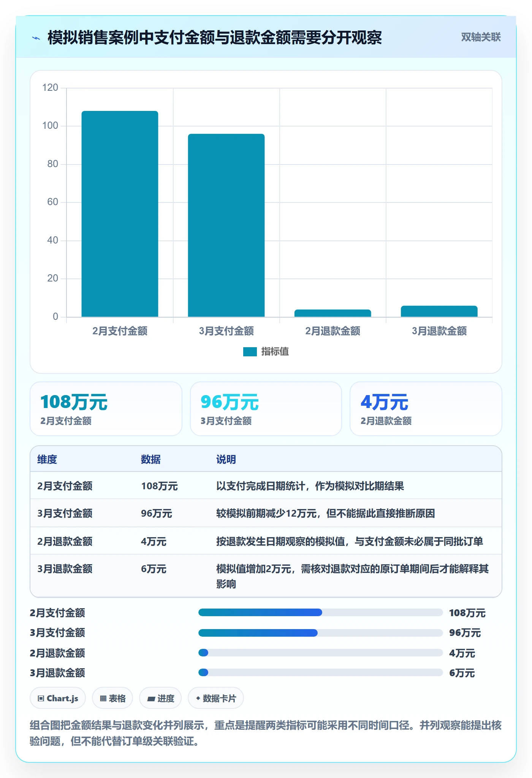Screen dimensions: 532x778
Task: Click progress value 6万元 at bar end
Action: point(462,673)
